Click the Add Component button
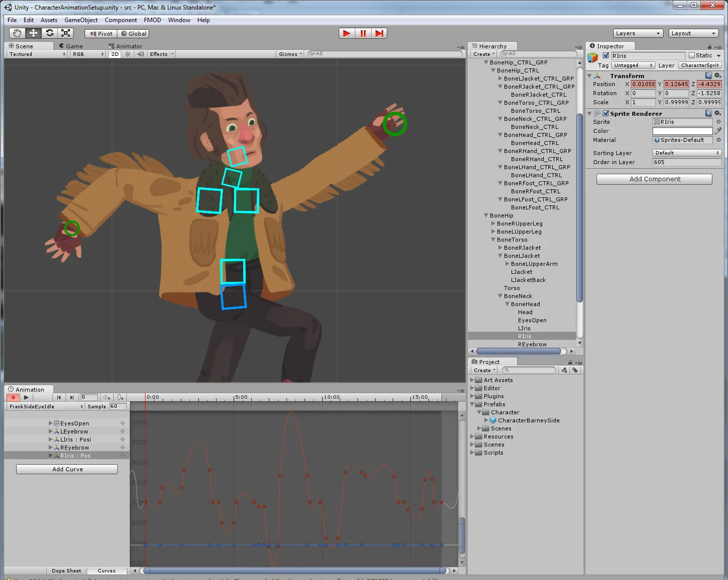Screen dimensions: 728x580 coord(654,179)
